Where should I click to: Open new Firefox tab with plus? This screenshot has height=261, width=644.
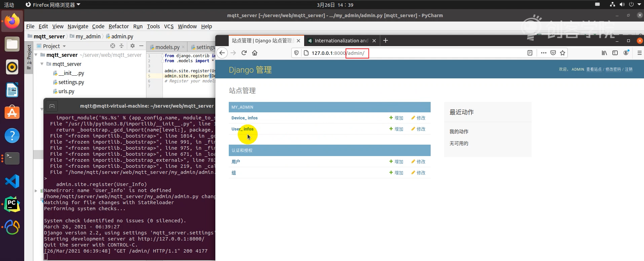click(386, 40)
